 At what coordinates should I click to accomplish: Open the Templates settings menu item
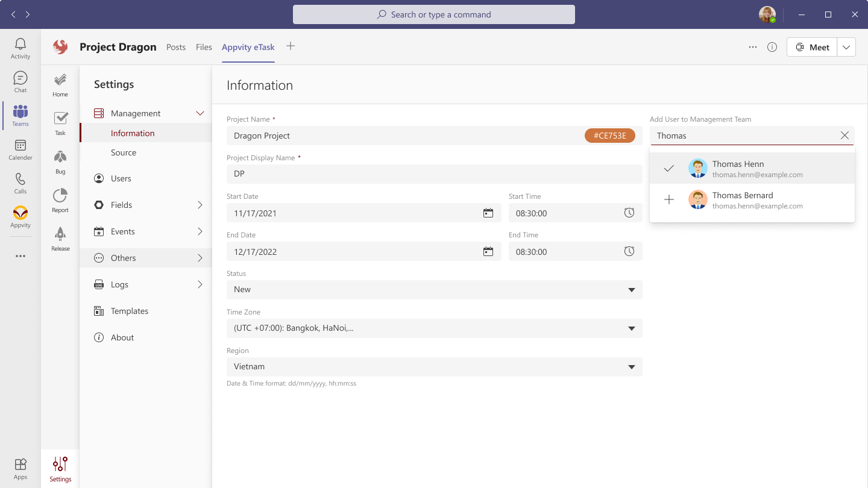[x=129, y=310]
